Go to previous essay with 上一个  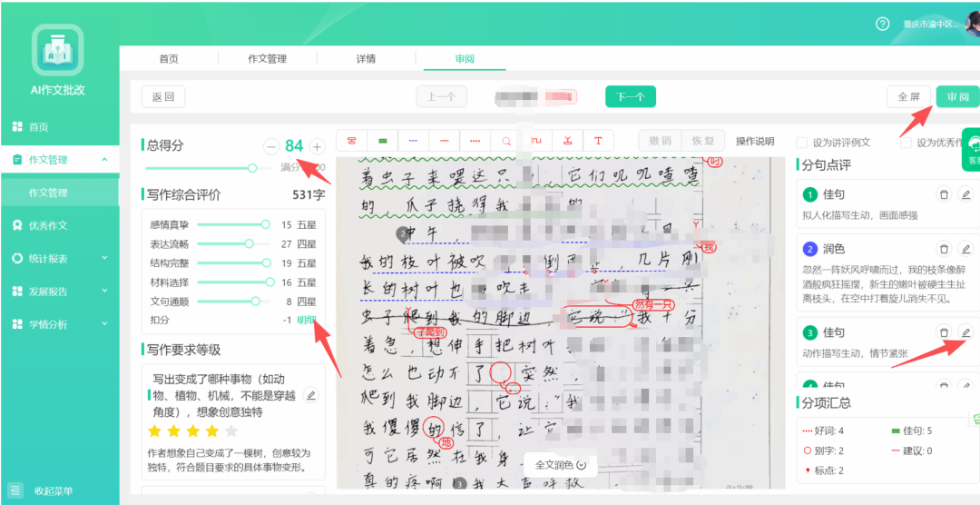(442, 97)
